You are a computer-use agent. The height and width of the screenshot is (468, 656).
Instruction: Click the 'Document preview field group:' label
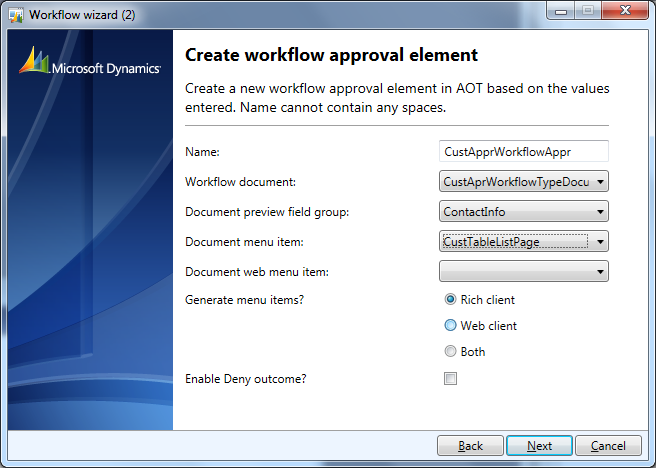coord(267,212)
